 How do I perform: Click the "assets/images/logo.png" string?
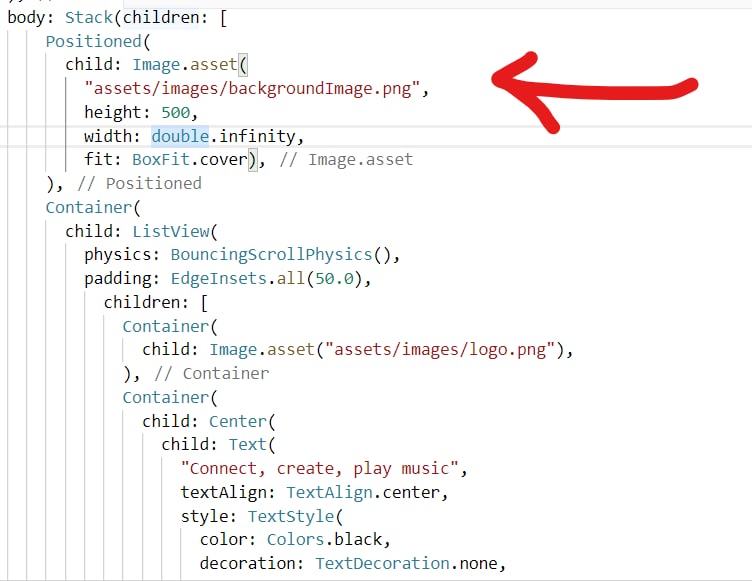click(x=440, y=350)
